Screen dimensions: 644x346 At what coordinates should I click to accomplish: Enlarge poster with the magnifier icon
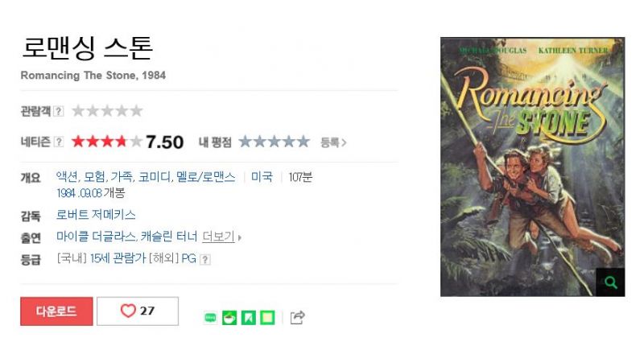pos(610,282)
